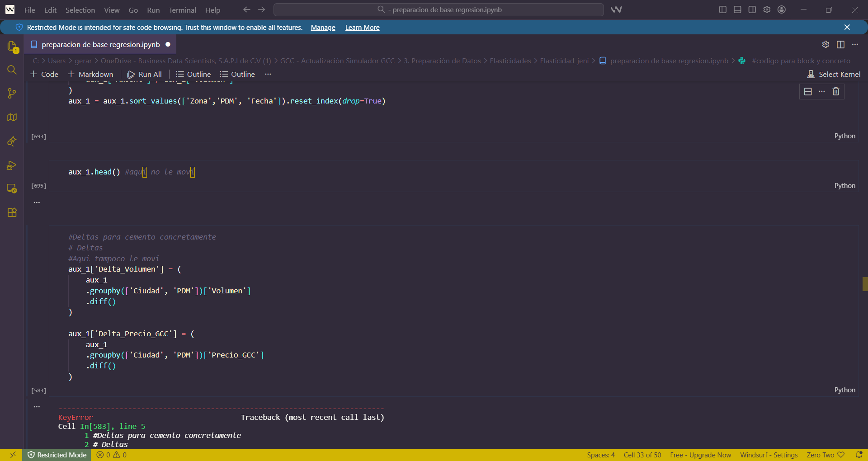
Task: Delete the cell with the trash icon
Action: [836, 91]
